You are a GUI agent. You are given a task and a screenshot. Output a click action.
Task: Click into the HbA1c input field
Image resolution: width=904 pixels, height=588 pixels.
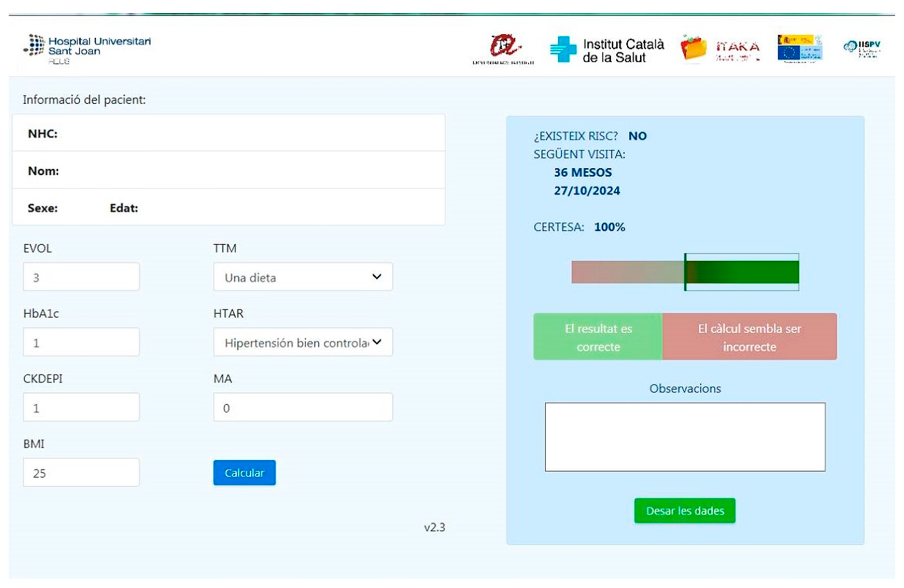81,342
